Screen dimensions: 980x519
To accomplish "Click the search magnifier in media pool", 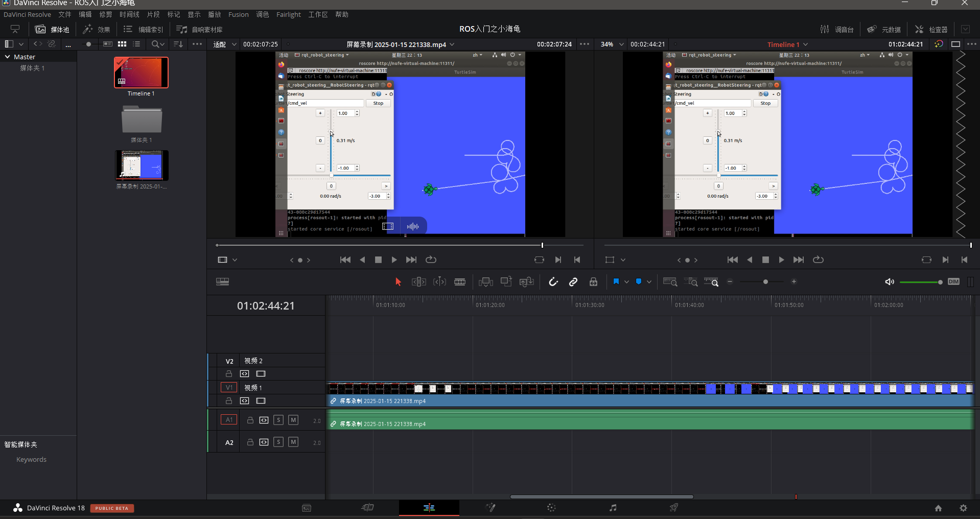I will tap(156, 44).
